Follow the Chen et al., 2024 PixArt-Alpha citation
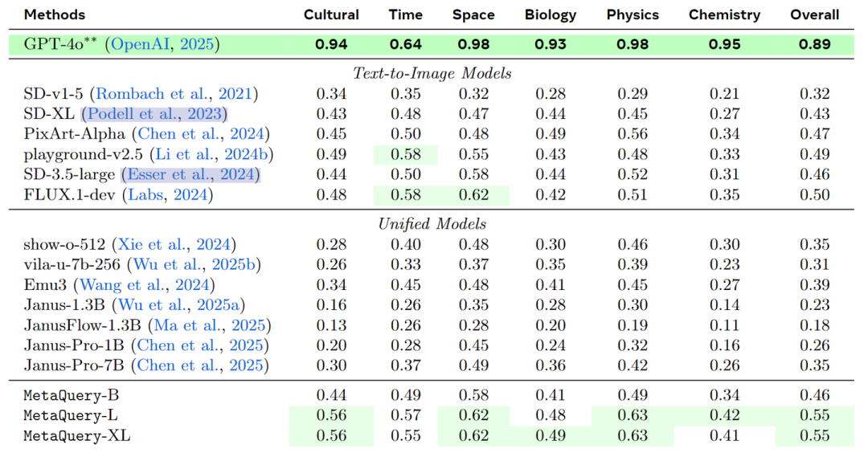This screenshot has width=868, height=457. pos(200,134)
